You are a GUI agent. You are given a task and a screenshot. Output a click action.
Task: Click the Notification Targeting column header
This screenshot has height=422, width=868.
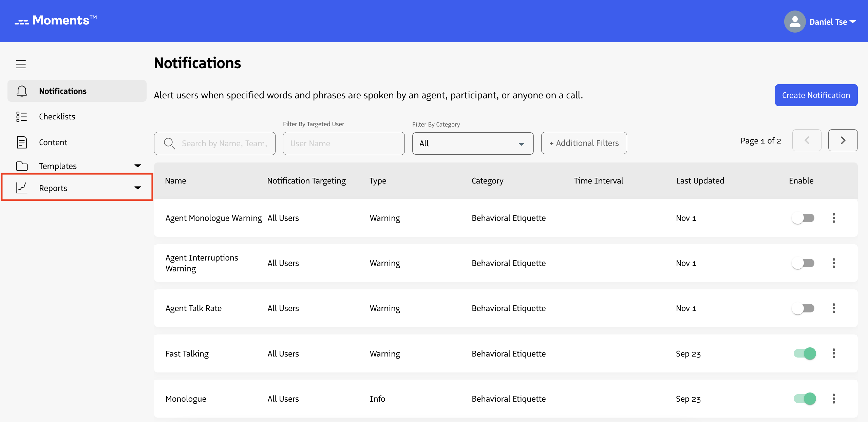point(306,181)
